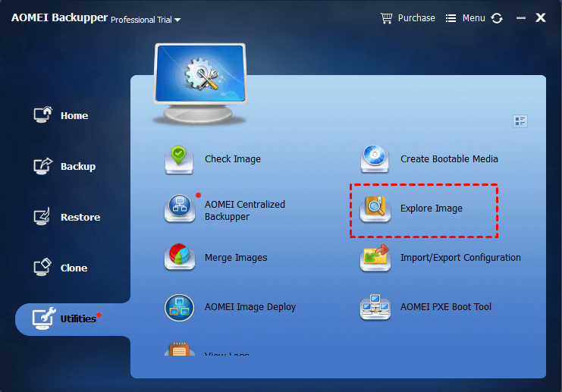The image size is (562, 392).
Task: Launch the AOMEI Image Deploy icon
Action: point(179,307)
